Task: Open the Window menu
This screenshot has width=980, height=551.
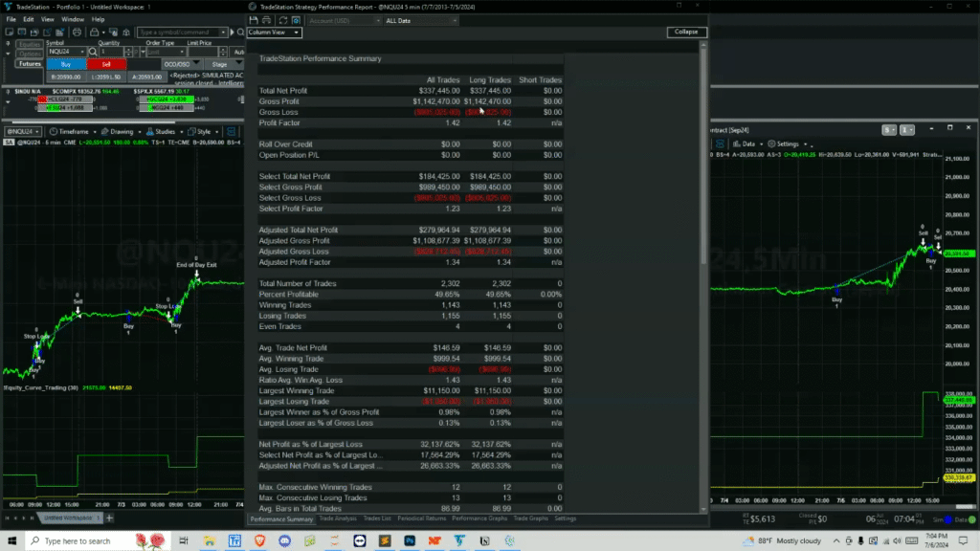Action: [73, 19]
